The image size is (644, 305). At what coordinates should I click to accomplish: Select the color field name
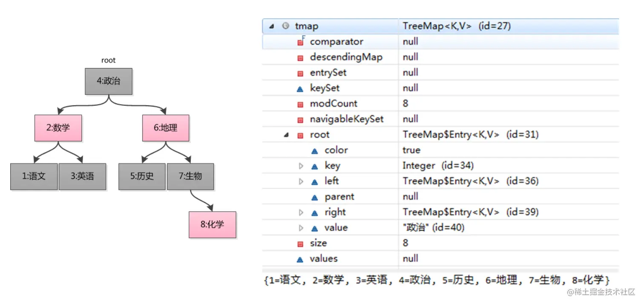(336, 150)
